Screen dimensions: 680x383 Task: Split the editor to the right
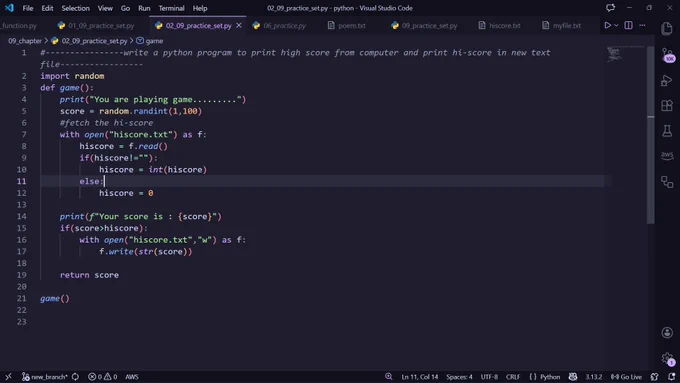click(628, 26)
